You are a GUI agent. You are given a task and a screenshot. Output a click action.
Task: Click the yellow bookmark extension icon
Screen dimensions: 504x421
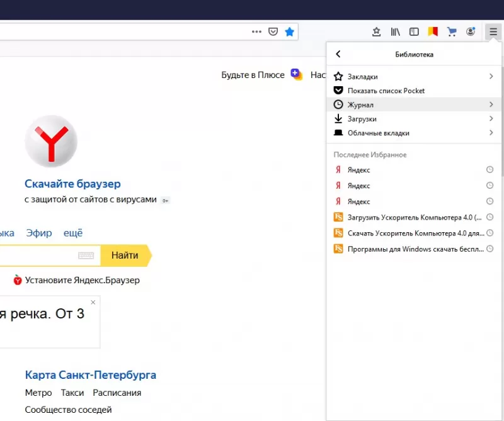433,31
